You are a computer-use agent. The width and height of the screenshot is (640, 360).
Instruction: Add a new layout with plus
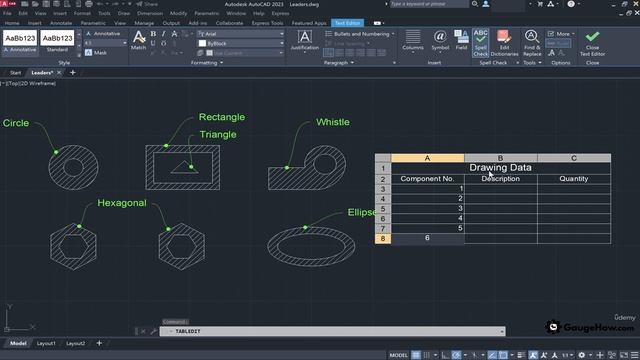(x=99, y=343)
